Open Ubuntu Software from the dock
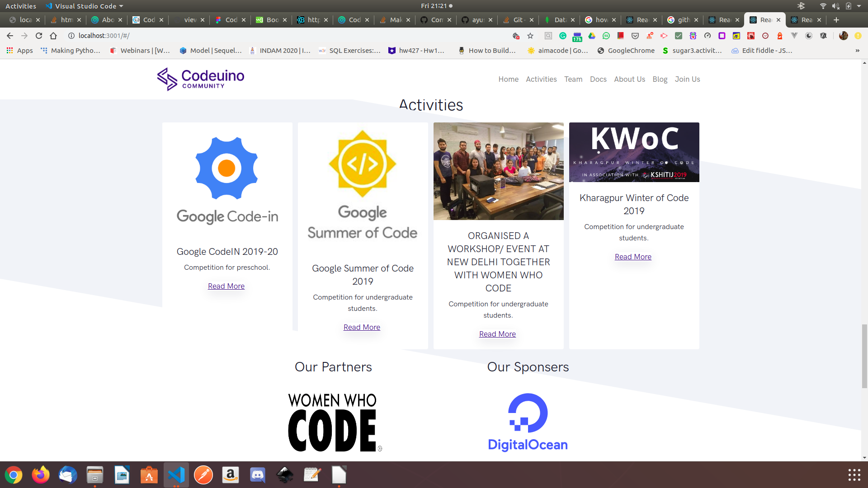The height and width of the screenshot is (488, 868). [x=149, y=475]
